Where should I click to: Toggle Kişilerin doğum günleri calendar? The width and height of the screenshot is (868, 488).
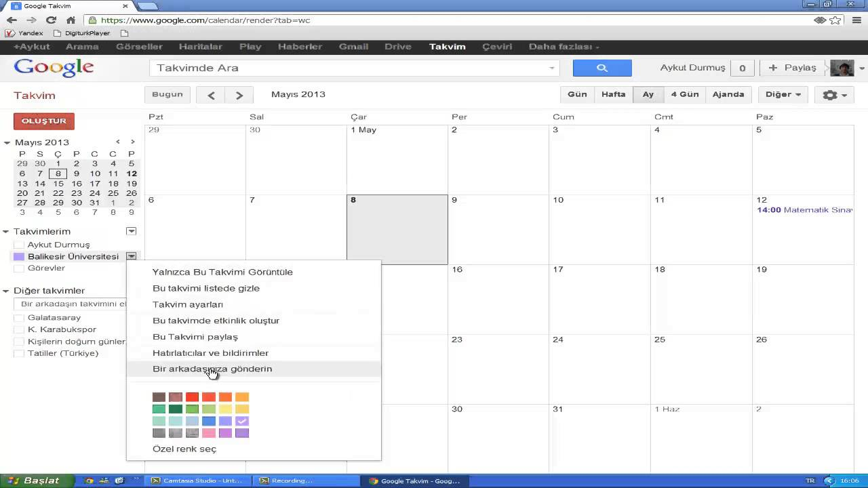(19, 342)
